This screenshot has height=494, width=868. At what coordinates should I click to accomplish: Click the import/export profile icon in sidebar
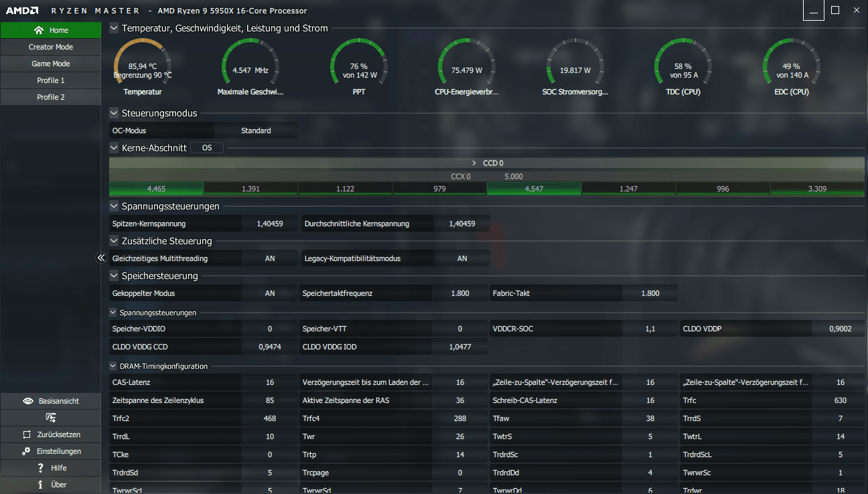pyautogui.click(x=51, y=418)
